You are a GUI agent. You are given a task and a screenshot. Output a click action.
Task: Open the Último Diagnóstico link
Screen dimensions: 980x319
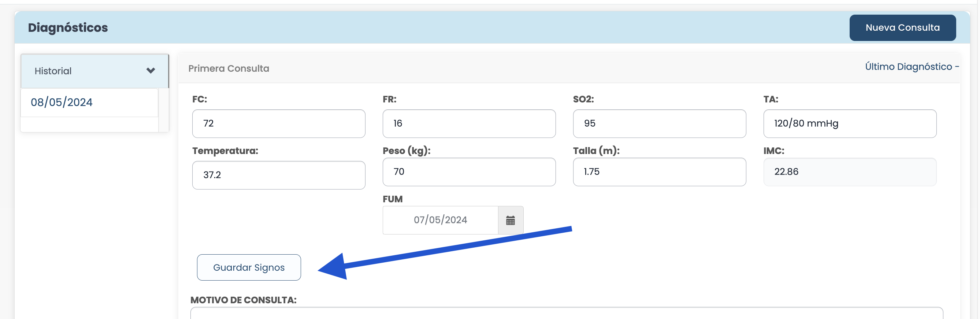tap(912, 67)
